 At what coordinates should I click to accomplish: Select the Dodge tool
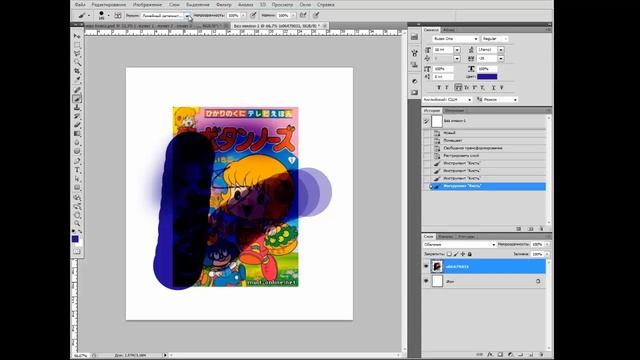point(77,151)
